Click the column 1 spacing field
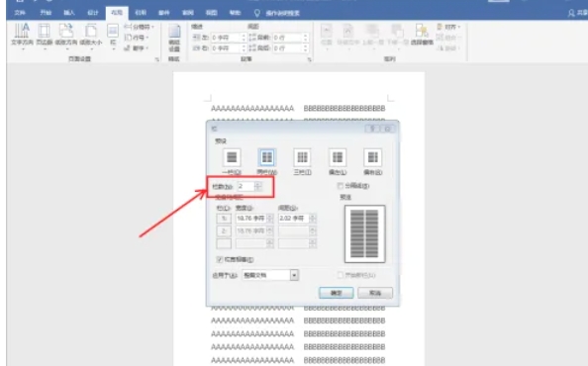Viewport: 588px width, 366px height. [x=294, y=218]
